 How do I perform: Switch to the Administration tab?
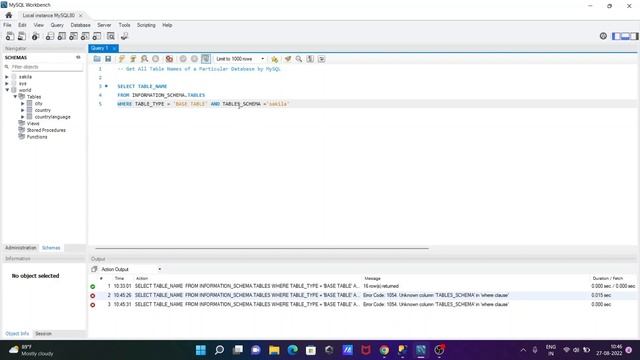coord(20,248)
